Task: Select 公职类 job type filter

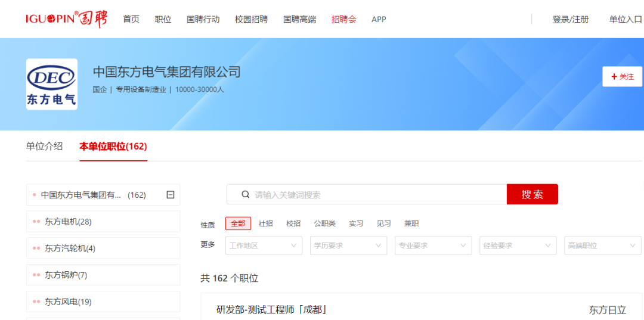Action: point(325,223)
